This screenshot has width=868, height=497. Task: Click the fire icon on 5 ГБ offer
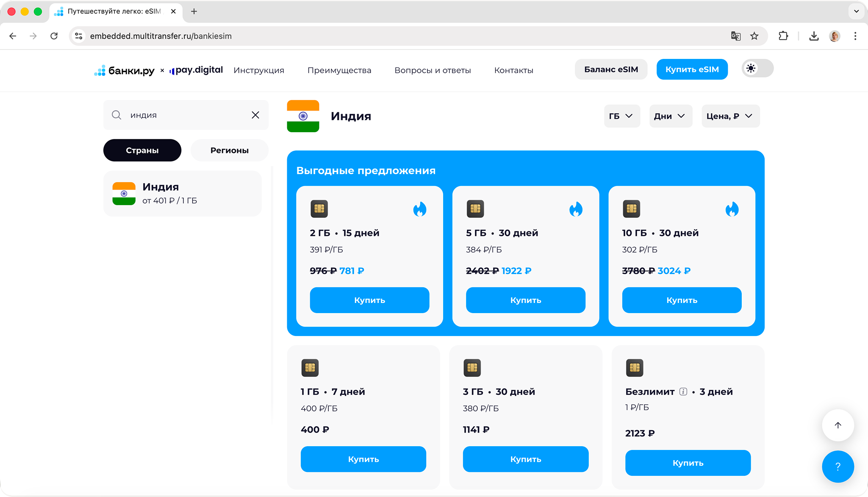pyautogui.click(x=576, y=209)
